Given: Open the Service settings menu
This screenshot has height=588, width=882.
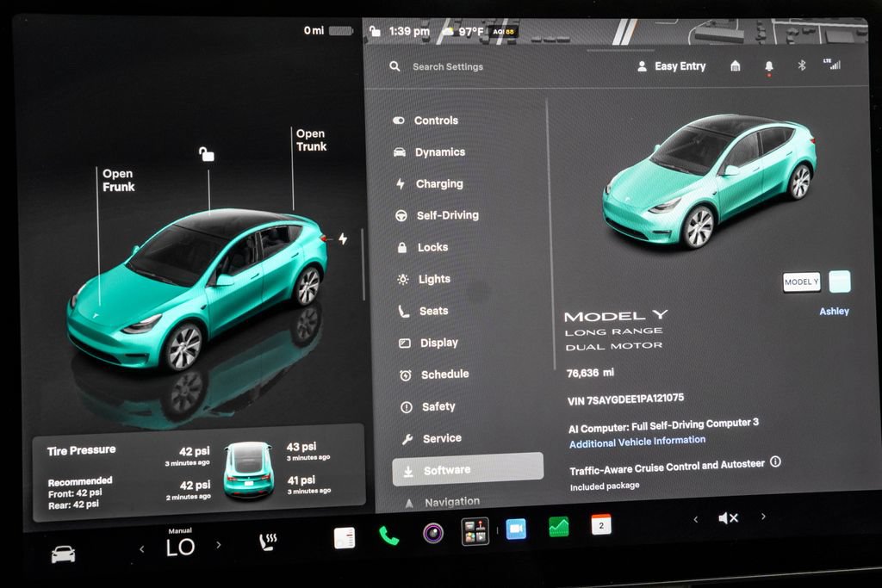Looking at the screenshot, I should (x=432, y=438).
